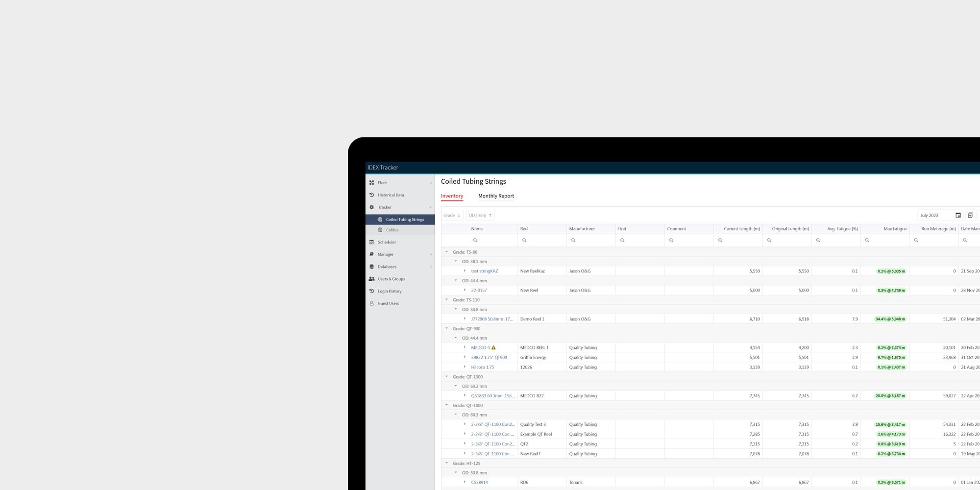This screenshot has width=980, height=490.
Task: Click the Name column search icon
Action: [475, 240]
